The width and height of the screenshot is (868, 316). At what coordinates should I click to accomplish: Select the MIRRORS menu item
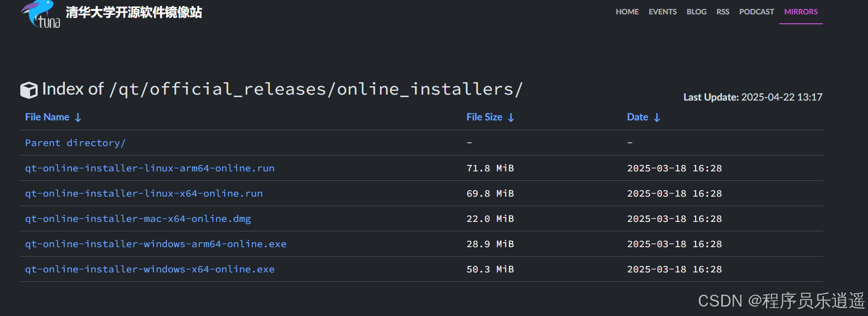pyautogui.click(x=801, y=11)
